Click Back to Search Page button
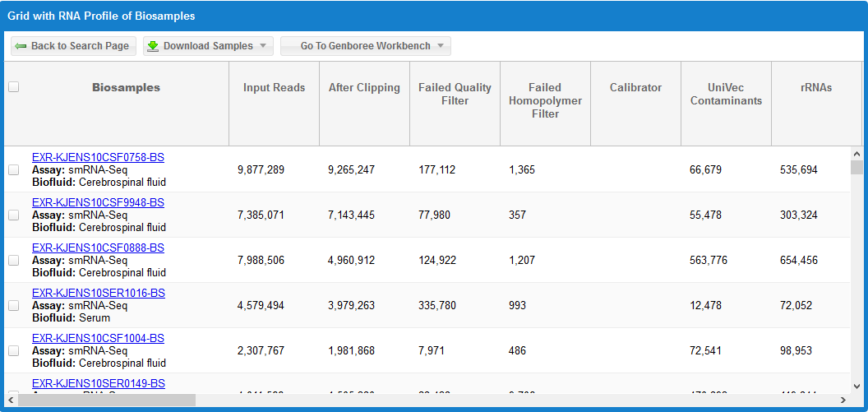The width and height of the screenshot is (868, 412). [x=72, y=46]
